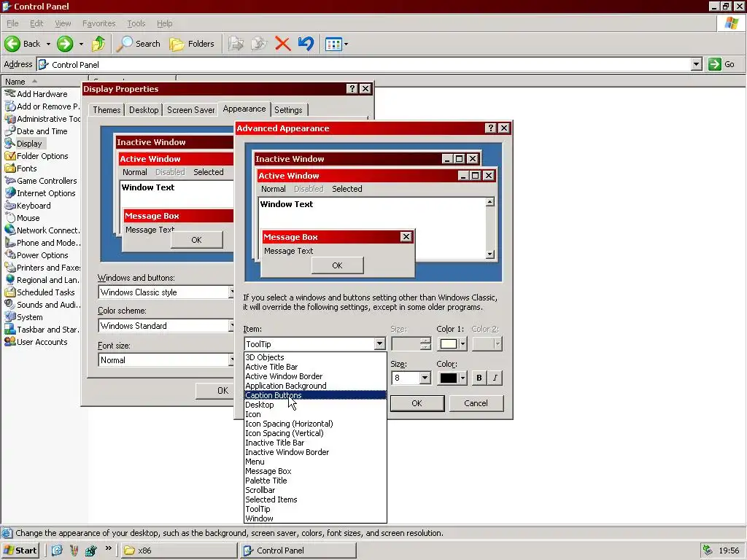This screenshot has width=747, height=560.
Task: Click the Start button
Action: tap(20, 551)
